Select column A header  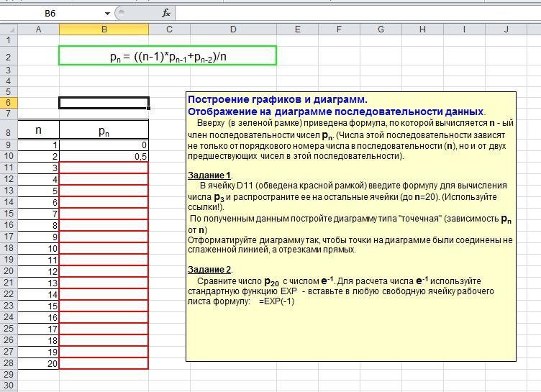tap(38, 29)
